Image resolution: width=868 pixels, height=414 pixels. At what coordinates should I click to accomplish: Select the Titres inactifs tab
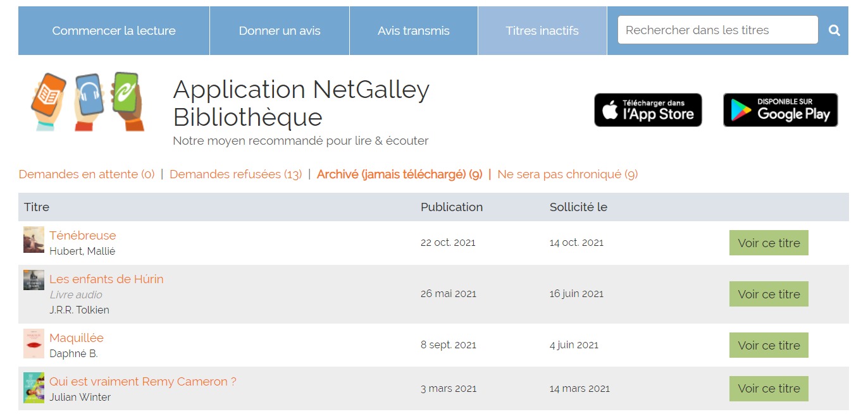coord(542,30)
